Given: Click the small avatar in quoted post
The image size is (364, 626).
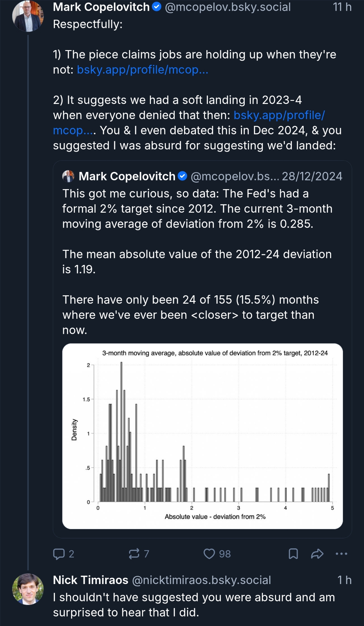Looking at the screenshot, I should (68, 176).
